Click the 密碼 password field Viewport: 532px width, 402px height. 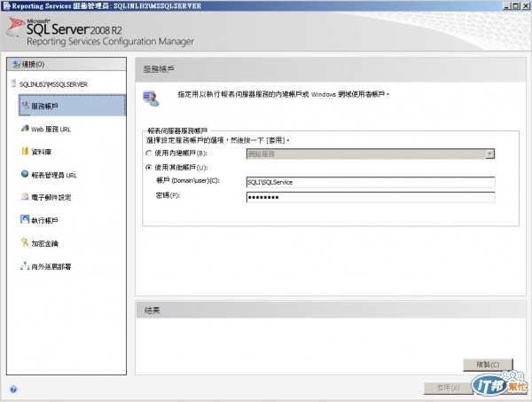(371, 197)
